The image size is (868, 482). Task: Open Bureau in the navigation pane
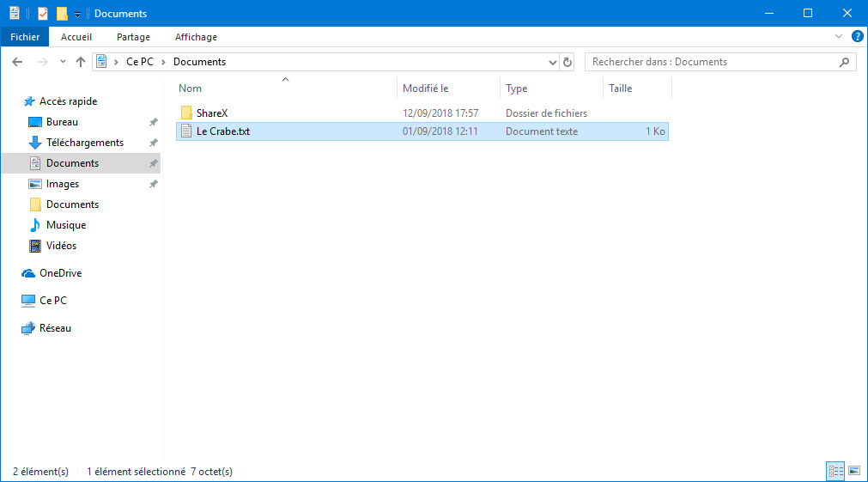(x=62, y=122)
